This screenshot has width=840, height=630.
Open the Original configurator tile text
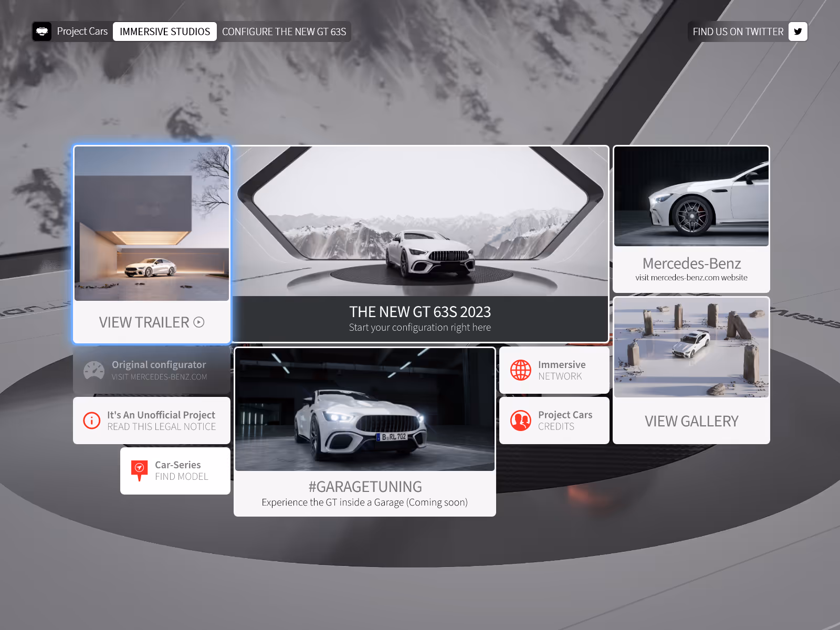[159, 370]
